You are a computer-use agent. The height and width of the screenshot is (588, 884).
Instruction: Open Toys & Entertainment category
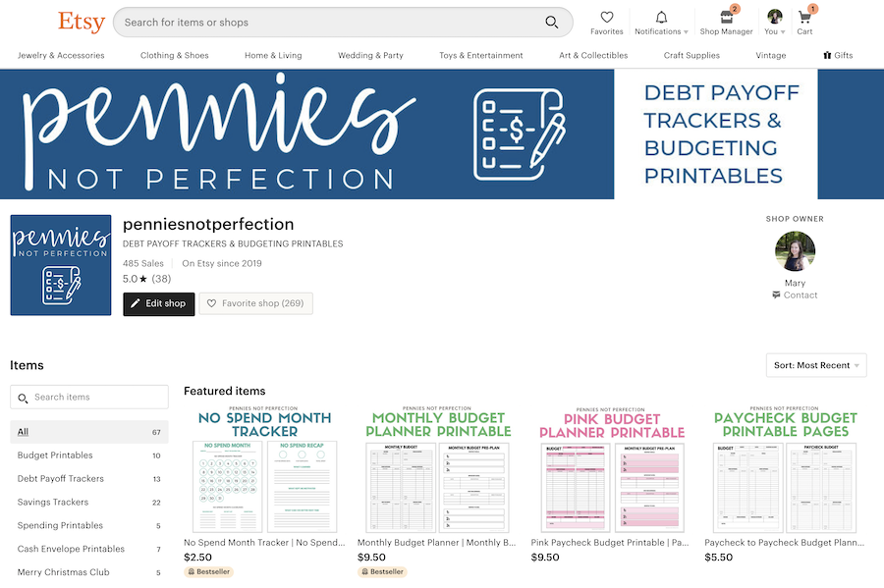point(481,55)
